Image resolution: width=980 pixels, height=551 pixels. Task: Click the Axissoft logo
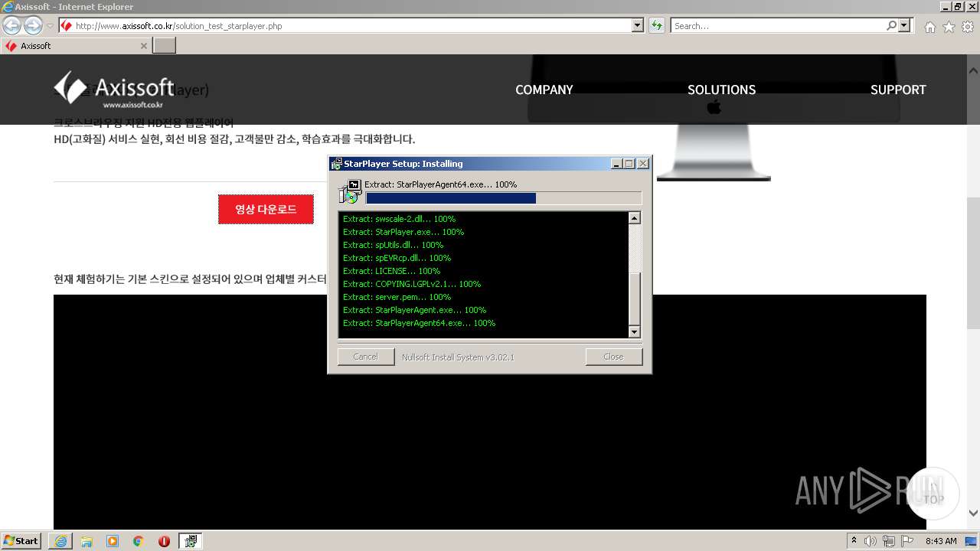[x=114, y=89]
